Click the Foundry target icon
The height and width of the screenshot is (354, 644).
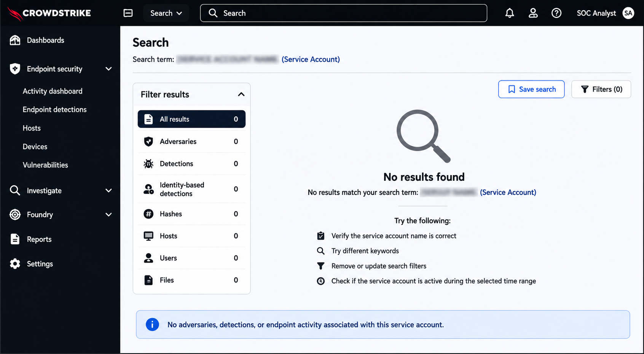point(15,215)
